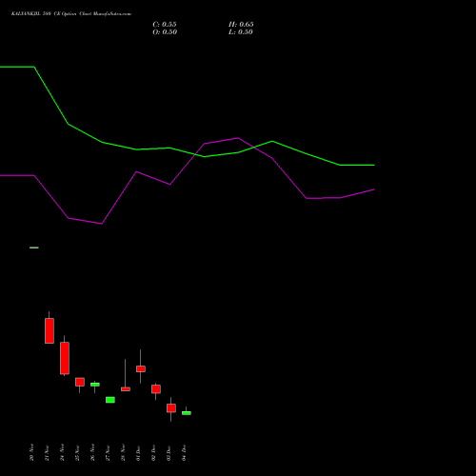Click the 04 Dec date label
This screenshot has height=476, width=476.
pos(184,452)
